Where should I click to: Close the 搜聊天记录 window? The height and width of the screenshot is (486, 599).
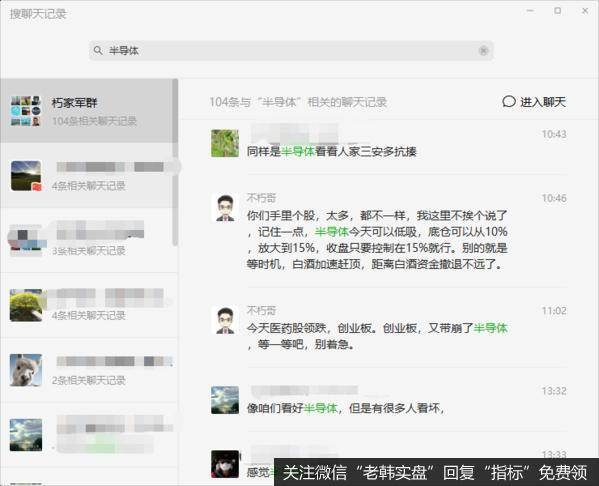point(585,11)
